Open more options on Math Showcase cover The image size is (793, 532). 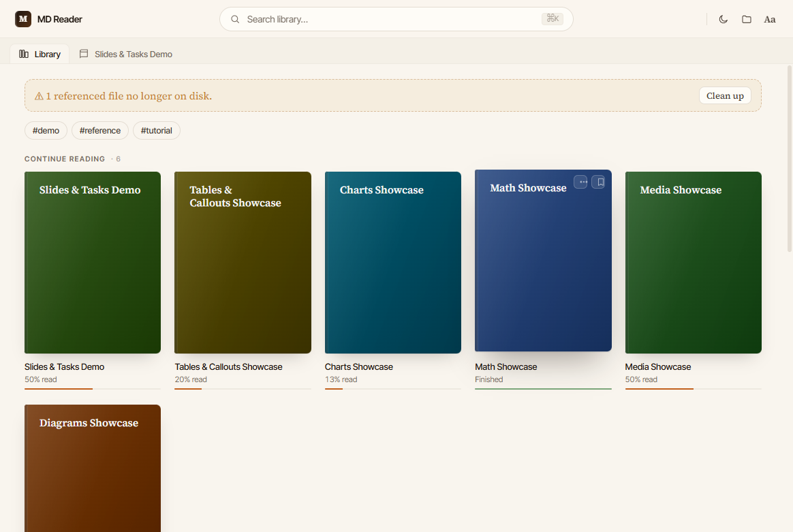tap(580, 182)
